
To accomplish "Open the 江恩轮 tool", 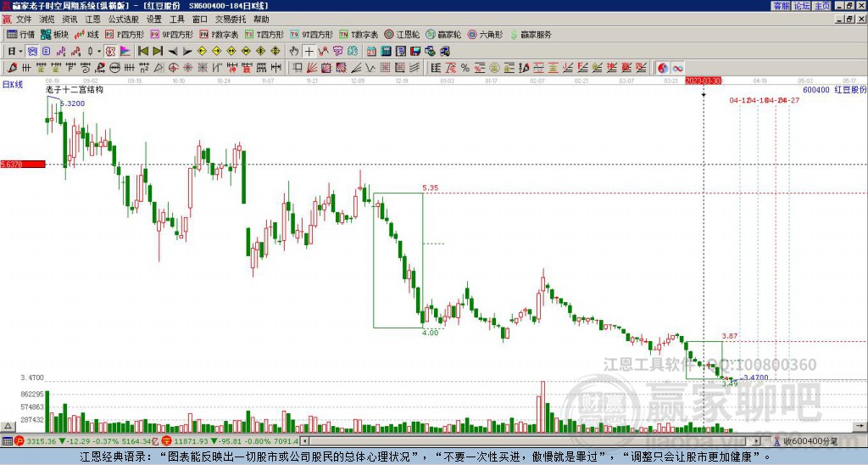I will click(402, 35).
